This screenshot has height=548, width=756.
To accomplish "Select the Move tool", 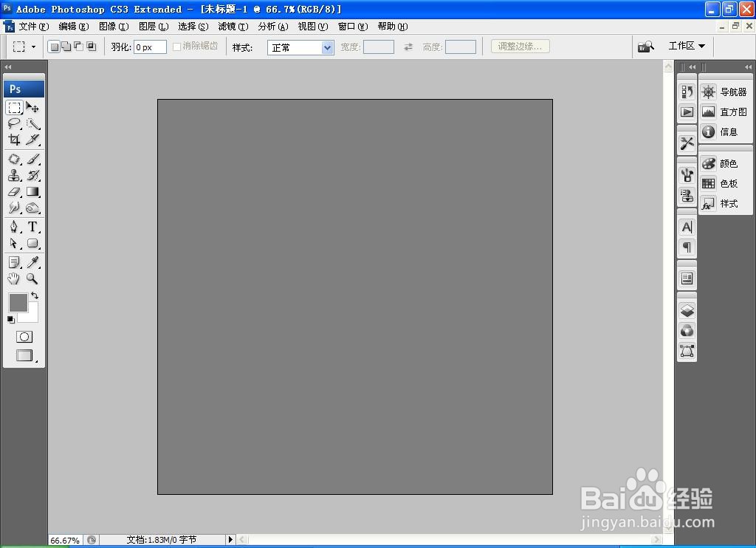I will tap(32, 107).
